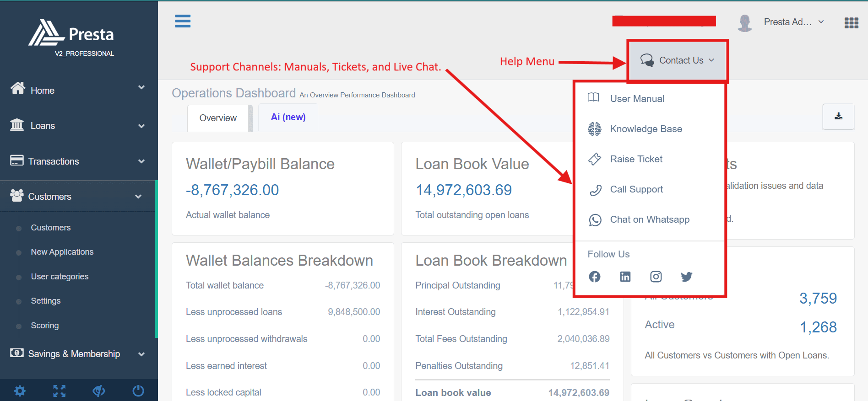Toggle the Contact Us dropdown arrow

[711, 60]
